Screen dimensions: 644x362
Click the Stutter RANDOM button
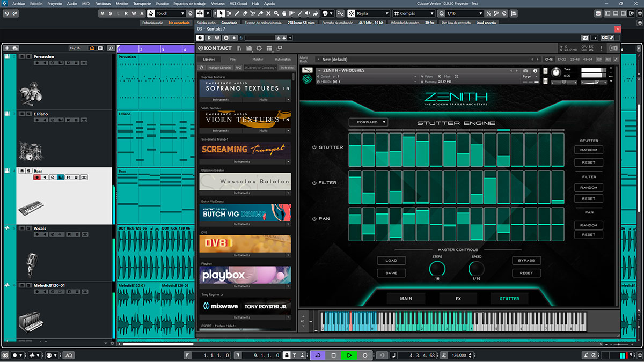pyautogui.click(x=589, y=150)
